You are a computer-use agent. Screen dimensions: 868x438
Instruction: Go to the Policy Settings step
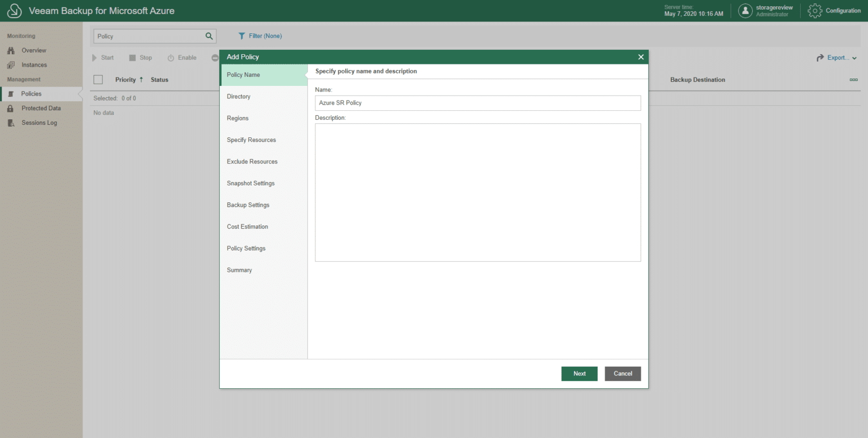click(x=263, y=249)
